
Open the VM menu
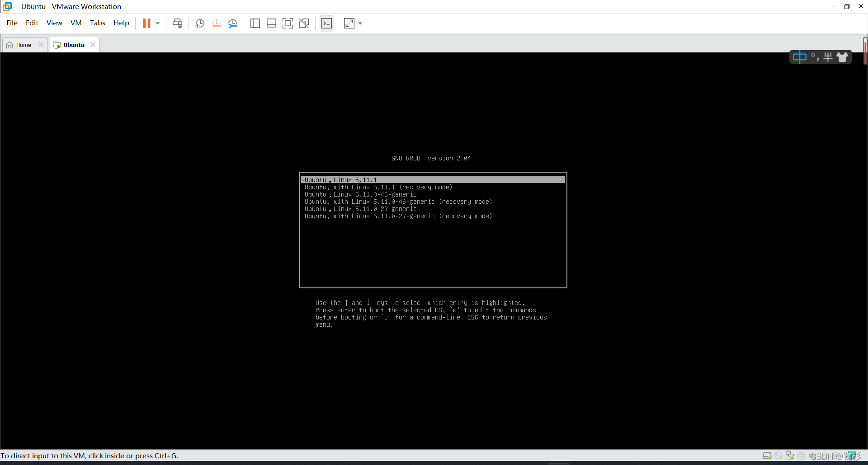(x=75, y=23)
